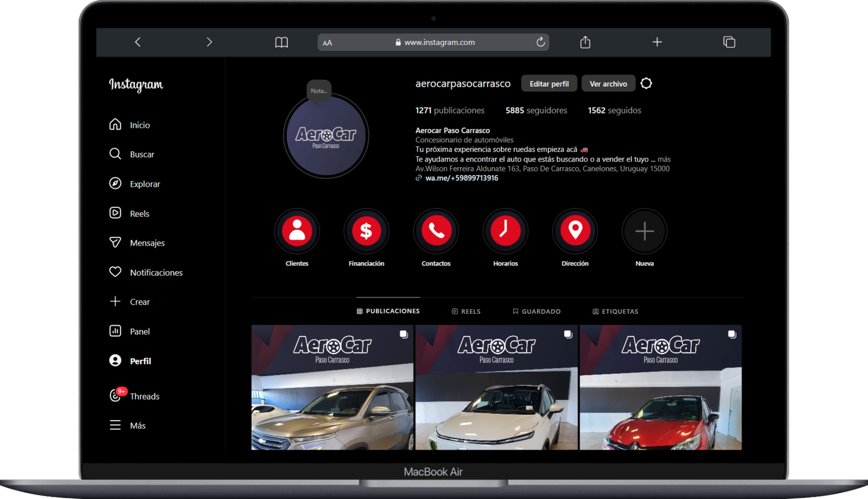The width and height of the screenshot is (868, 499).
Task: Open the Horarios story highlight
Action: pyautogui.click(x=505, y=231)
